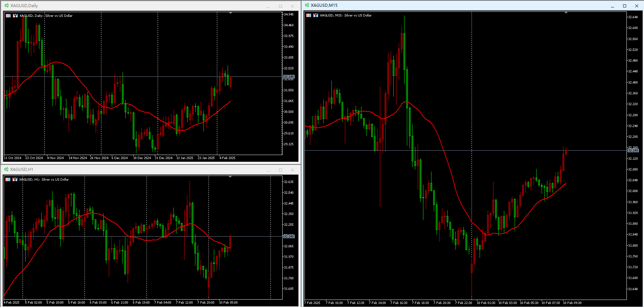Maximize the XAGUSD,H1 window

280,170
